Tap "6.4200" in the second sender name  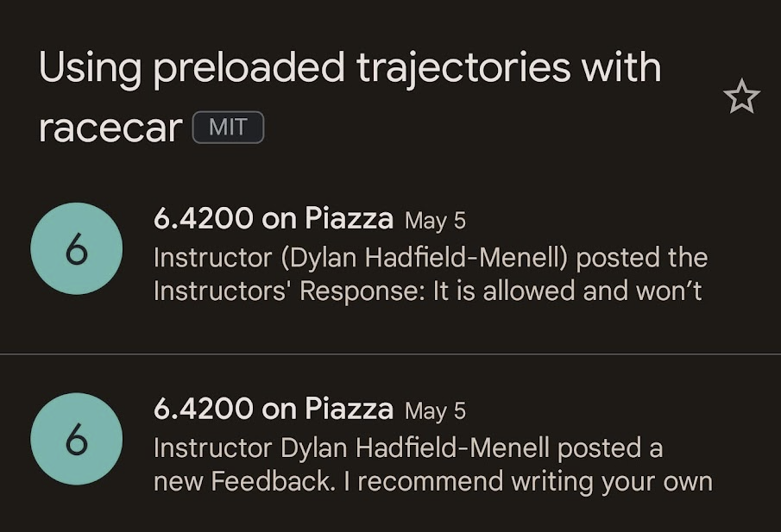click(x=204, y=409)
